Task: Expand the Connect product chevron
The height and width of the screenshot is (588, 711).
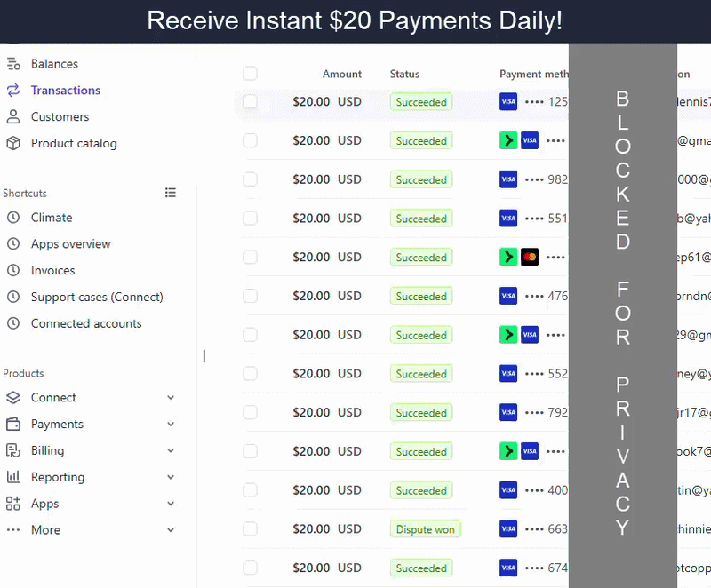Action: coord(171,398)
